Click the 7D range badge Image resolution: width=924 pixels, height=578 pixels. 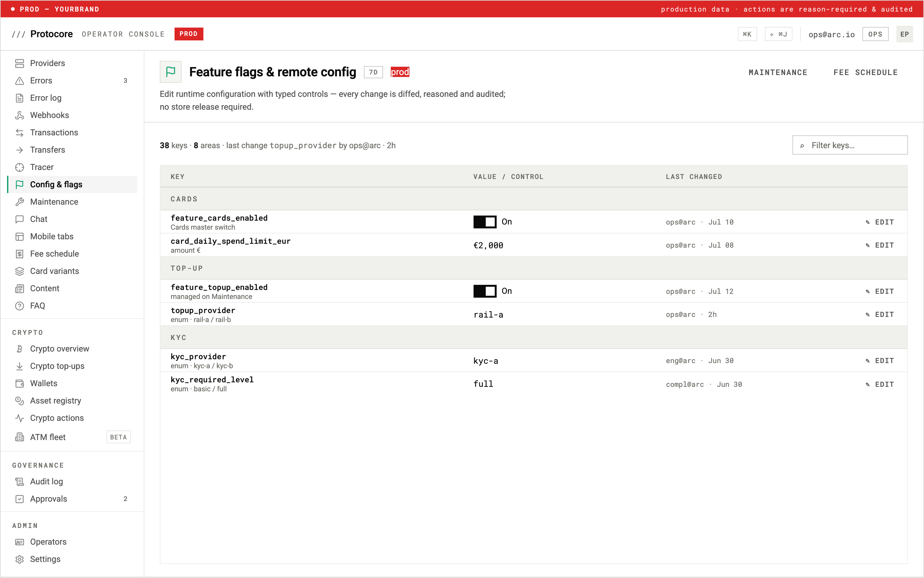coord(373,72)
